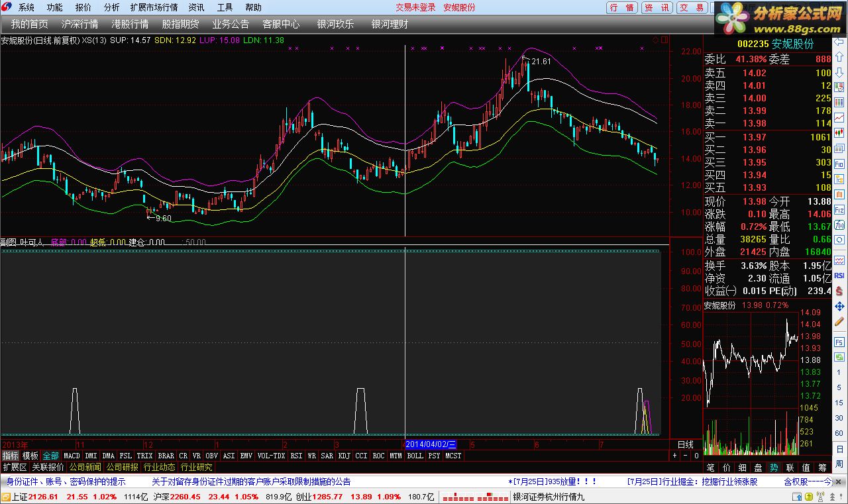Viewport: 848px width, 504px height.
Task: Click the pencil drawing tool icon
Action: tap(839, 321)
